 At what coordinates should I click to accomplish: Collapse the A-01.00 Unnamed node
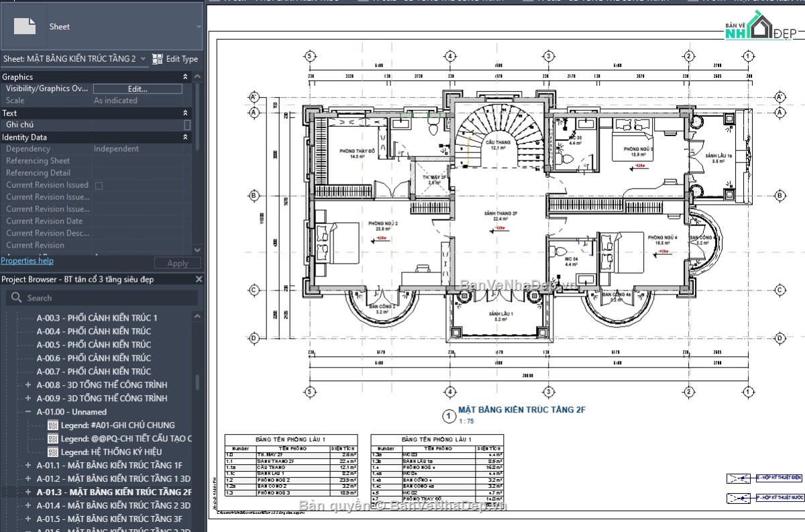pyautogui.click(x=28, y=412)
